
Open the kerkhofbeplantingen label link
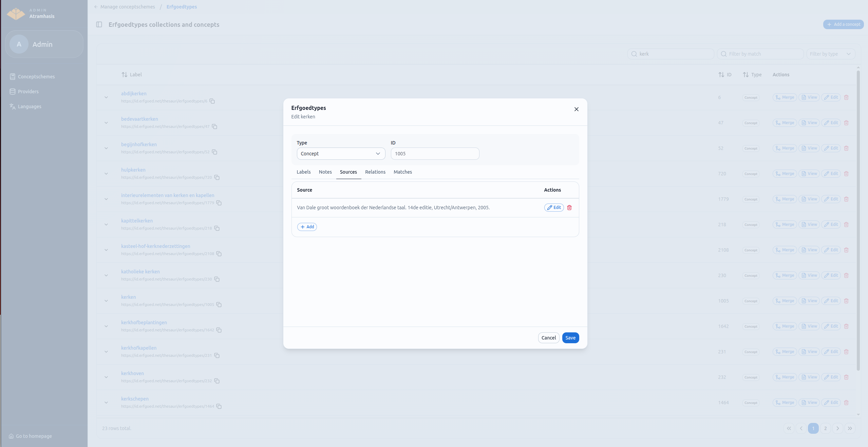click(144, 323)
